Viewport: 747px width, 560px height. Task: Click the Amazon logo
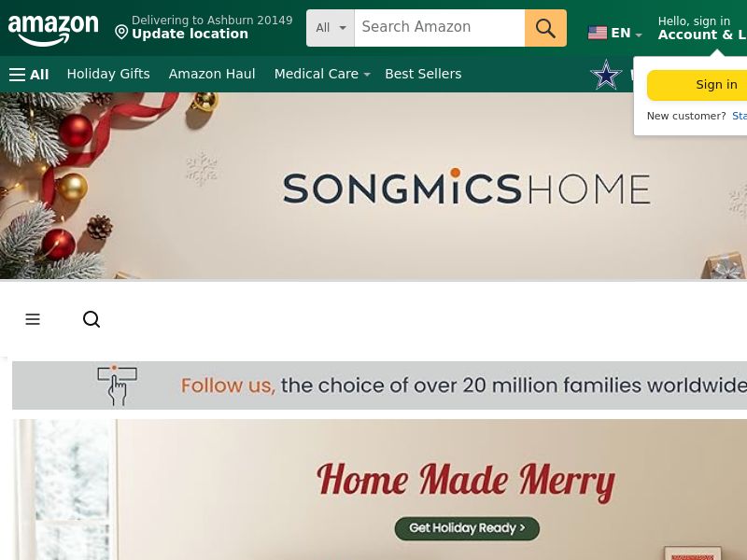(53, 30)
